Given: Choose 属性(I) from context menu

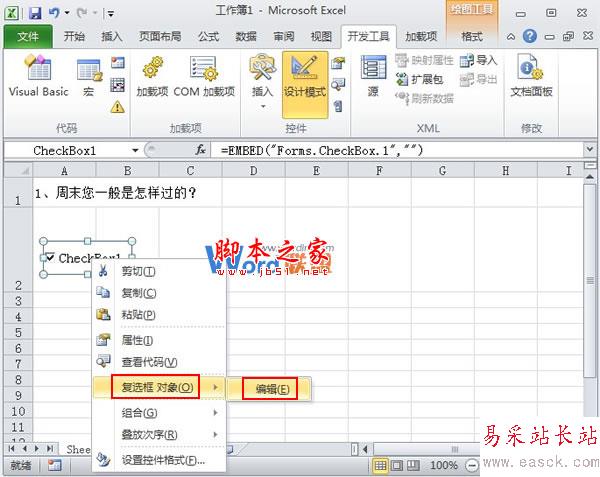Looking at the screenshot, I should coord(137,340).
